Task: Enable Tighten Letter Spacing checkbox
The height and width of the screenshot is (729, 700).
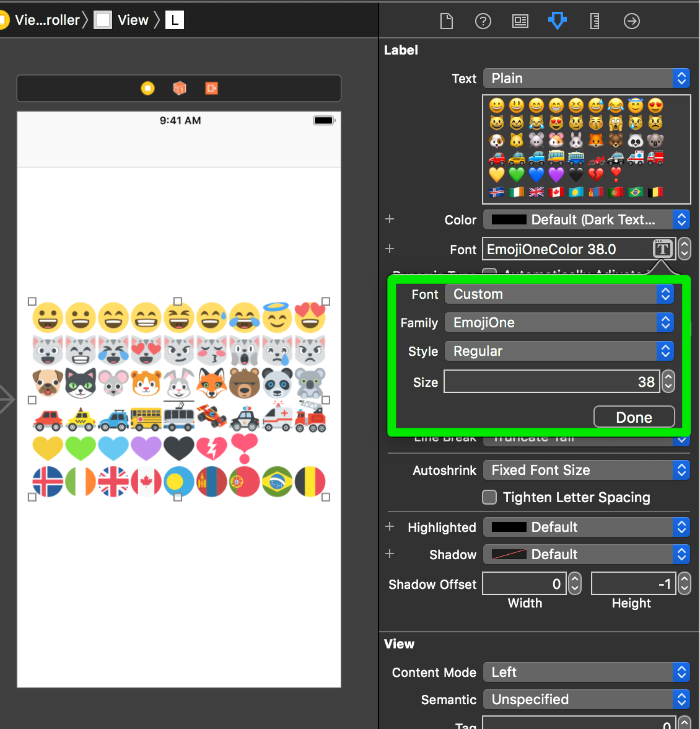Action: point(489,497)
